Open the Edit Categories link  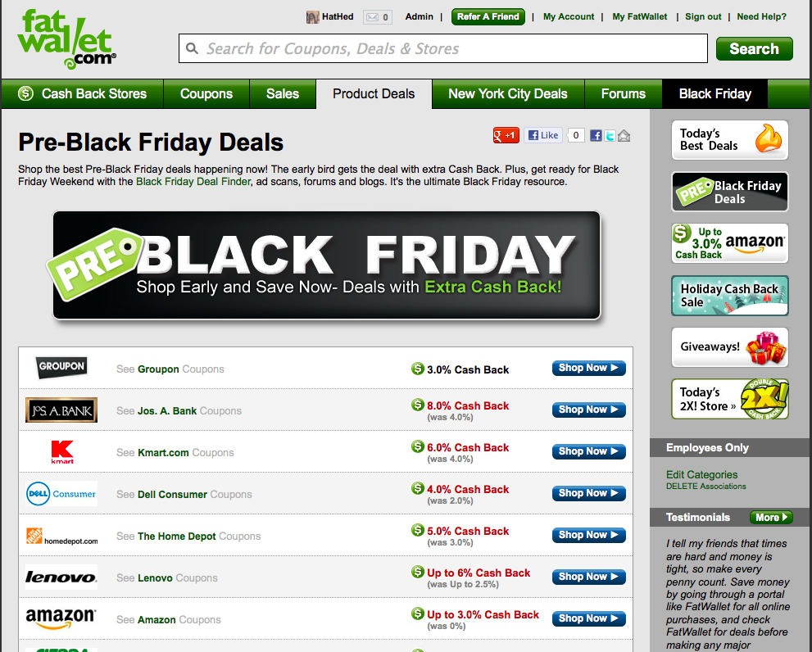point(701,474)
